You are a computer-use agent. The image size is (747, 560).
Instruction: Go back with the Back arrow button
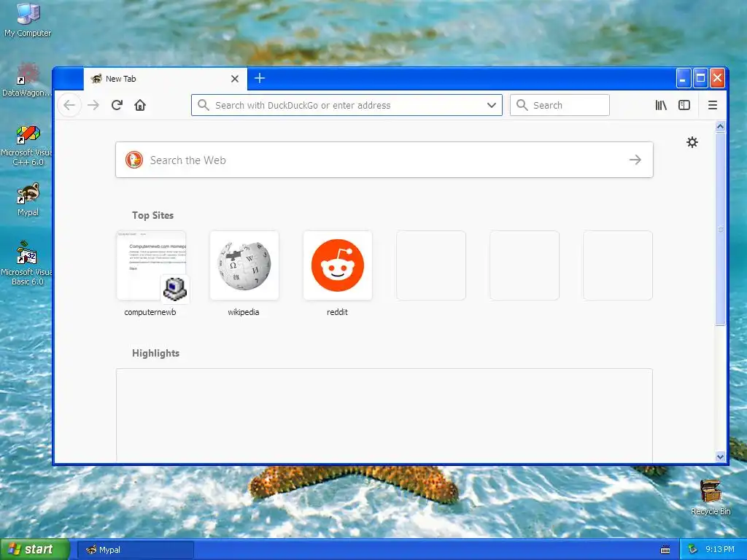click(69, 105)
